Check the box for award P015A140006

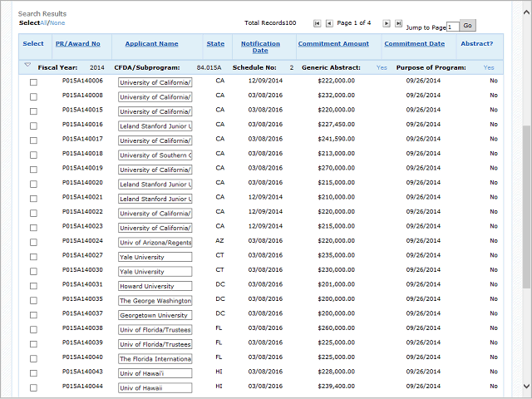pyautogui.click(x=33, y=82)
